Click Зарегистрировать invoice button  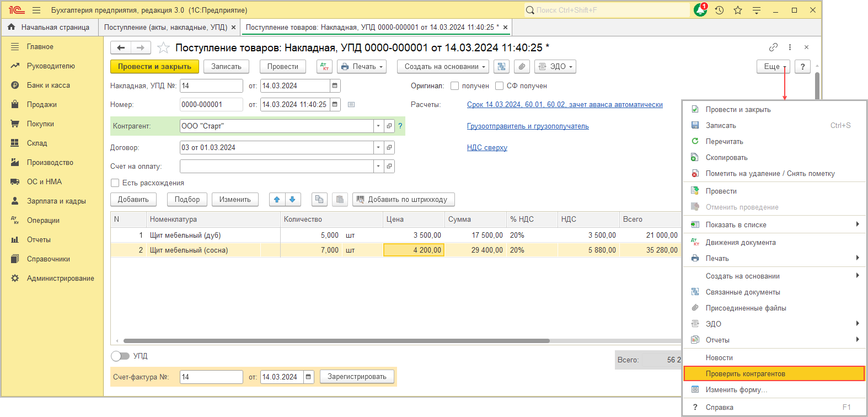357,377
